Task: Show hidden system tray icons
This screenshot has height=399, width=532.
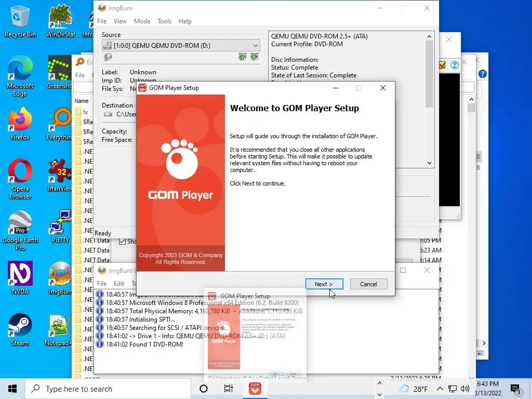Action: click(440, 389)
